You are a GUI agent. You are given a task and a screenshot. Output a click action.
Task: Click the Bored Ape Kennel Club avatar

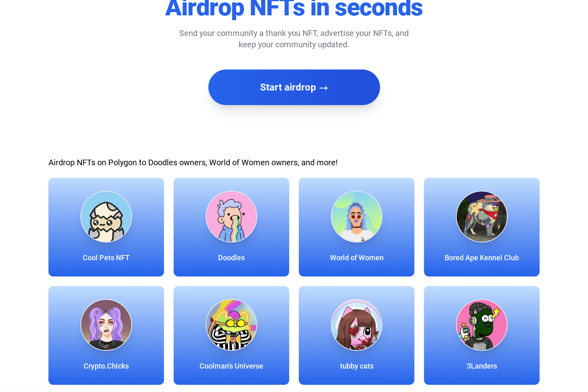coord(482,217)
